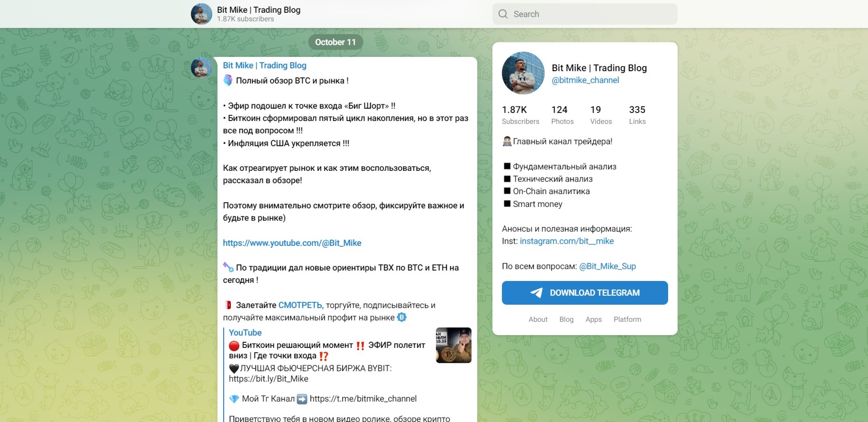Click the diamond emoji before 'Мой Тг Канал'
Image resolution: width=868 pixels, height=422 pixels.
pos(234,399)
